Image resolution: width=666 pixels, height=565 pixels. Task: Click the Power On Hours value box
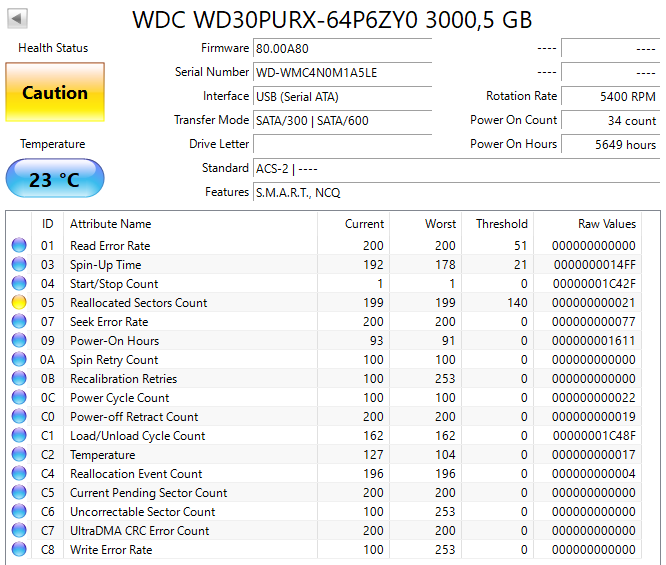pos(610,144)
